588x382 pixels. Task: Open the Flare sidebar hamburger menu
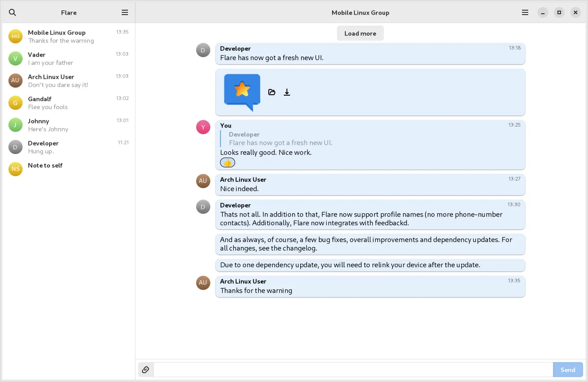tap(125, 12)
